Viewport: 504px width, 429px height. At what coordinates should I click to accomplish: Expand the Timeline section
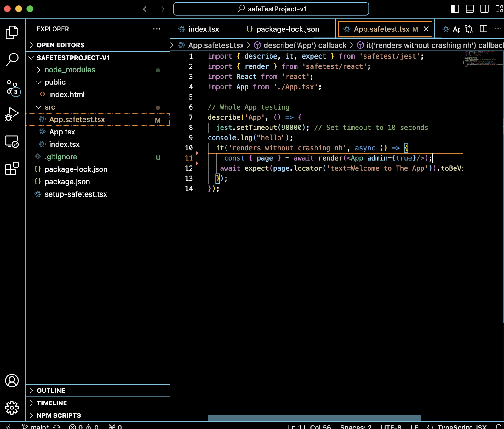98,403
